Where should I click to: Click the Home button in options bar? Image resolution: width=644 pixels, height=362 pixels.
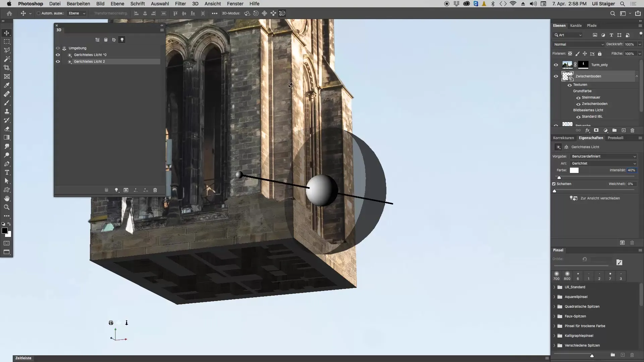coord(9,13)
